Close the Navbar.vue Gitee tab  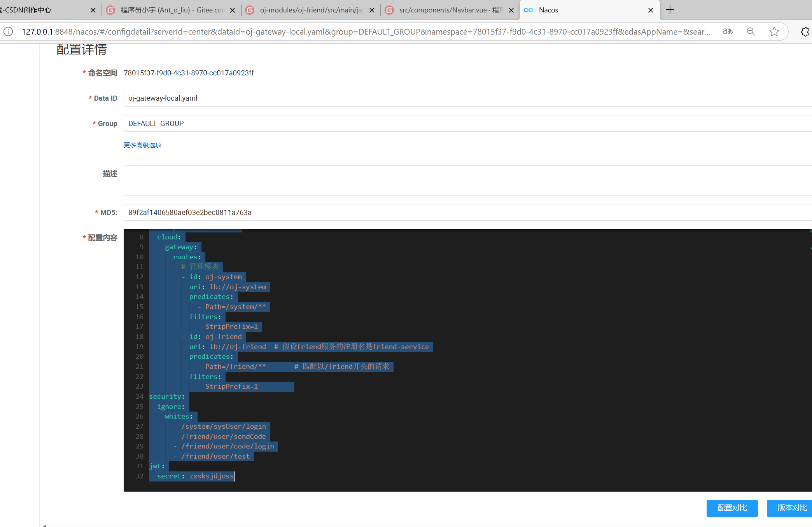[x=511, y=10]
